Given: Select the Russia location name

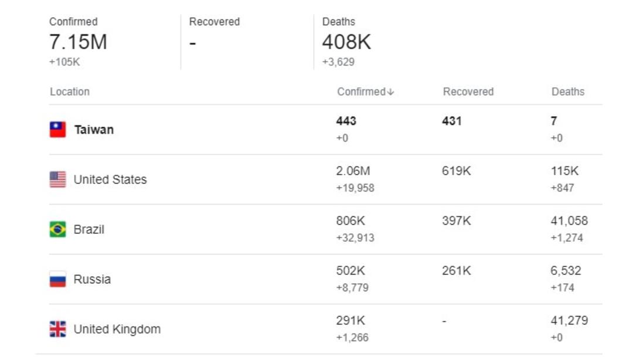Looking at the screenshot, I should coord(92,279).
